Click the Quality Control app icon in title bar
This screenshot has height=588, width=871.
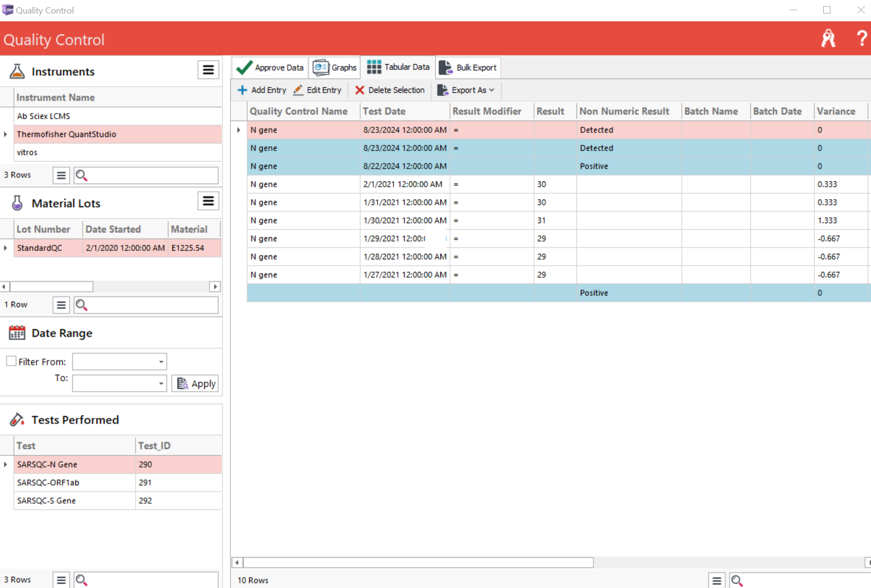pyautogui.click(x=8, y=10)
